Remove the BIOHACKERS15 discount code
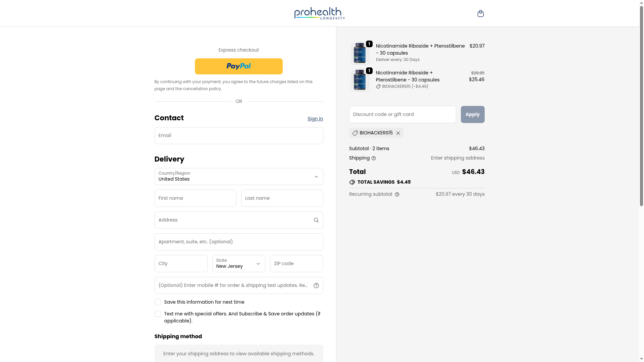This screenshot has height=362, width=644. [398, 133]
